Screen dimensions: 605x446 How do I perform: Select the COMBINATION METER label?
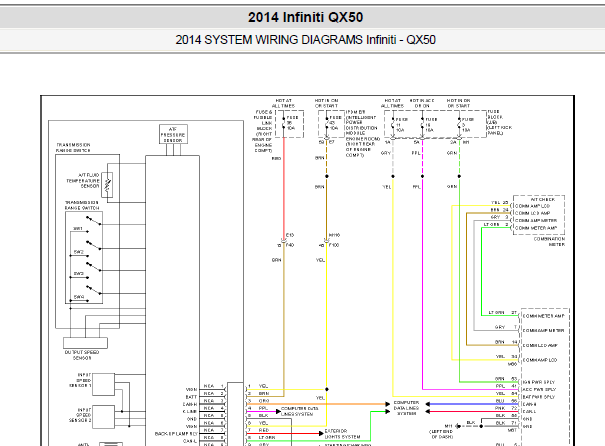click(x=549, y=242)
